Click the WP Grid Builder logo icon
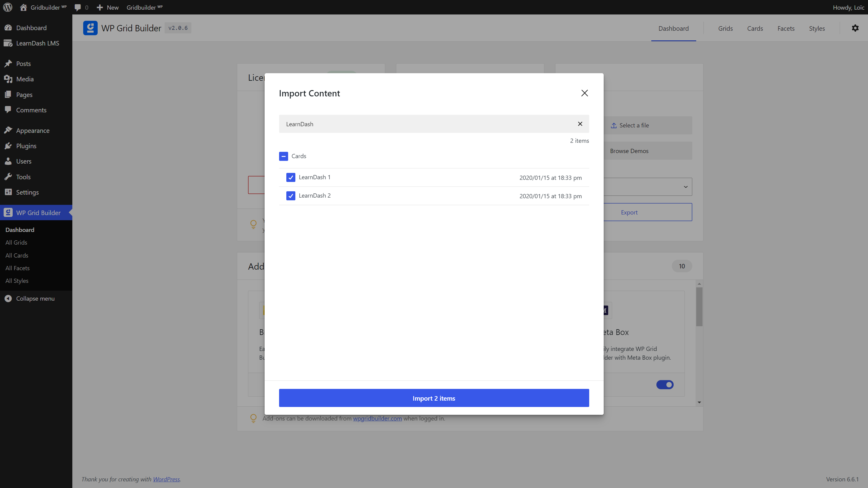The height and width of the screenshot is (488, 868). pos(90,28)
